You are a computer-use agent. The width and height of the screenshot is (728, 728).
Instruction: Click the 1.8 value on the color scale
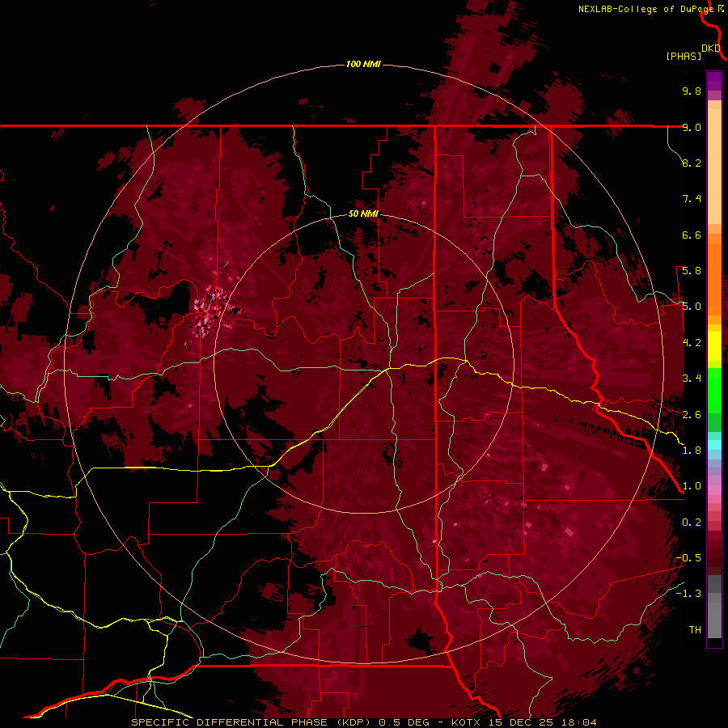pyautogui.click(x=692, y=451)
